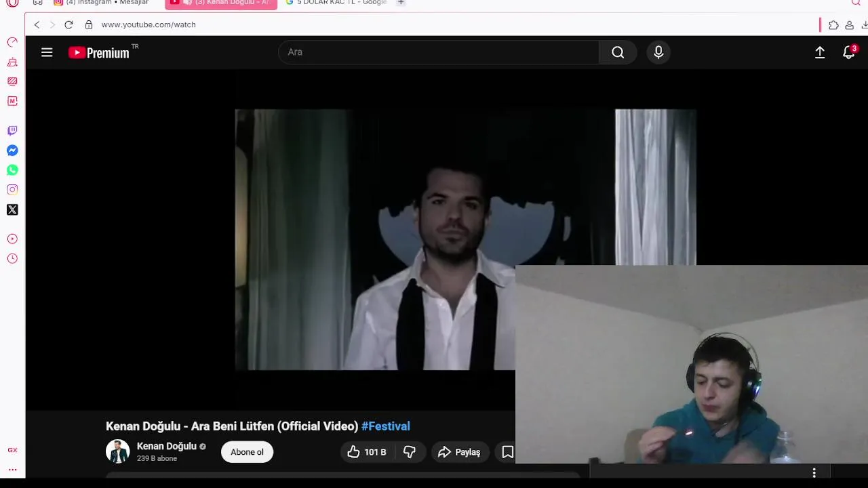Start voice search with the microphone icon
Viewport: 868px width, 488px height.
pyautogui.click(x=658, y=52)
